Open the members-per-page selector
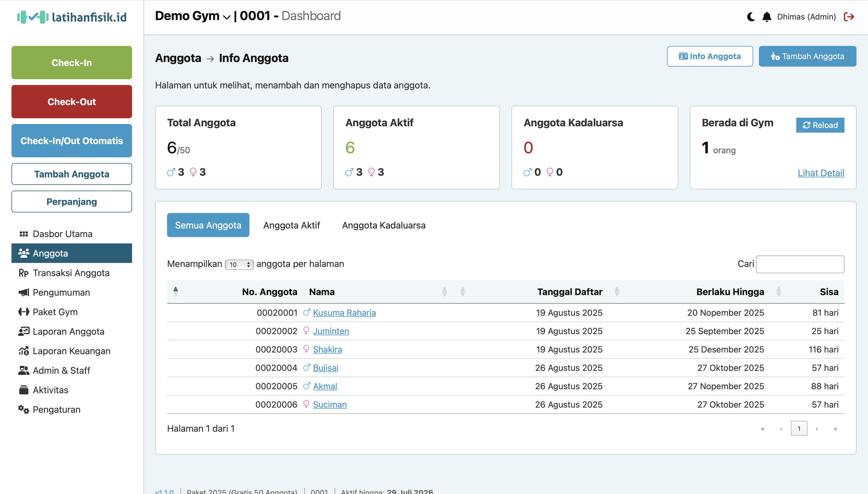Viewport: 868px width, 494px height. point(239,264)
